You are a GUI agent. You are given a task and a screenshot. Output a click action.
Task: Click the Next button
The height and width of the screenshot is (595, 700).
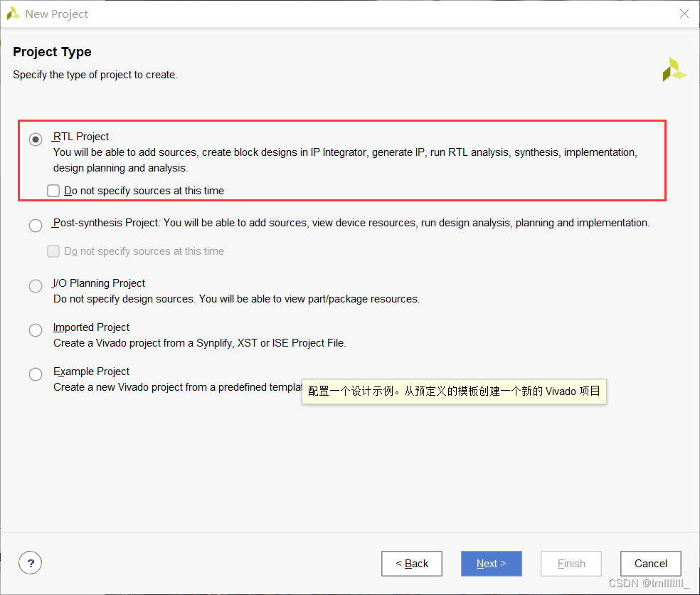coord(491,563)
